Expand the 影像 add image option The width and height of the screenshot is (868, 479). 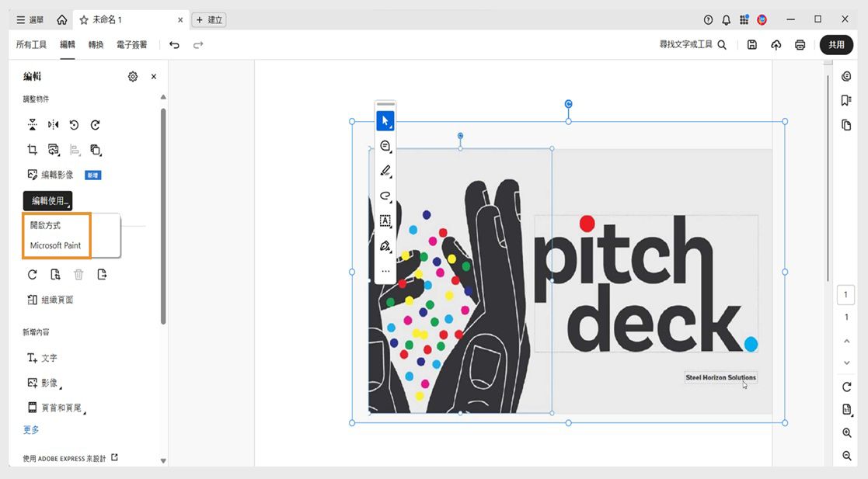click(44, 383)
